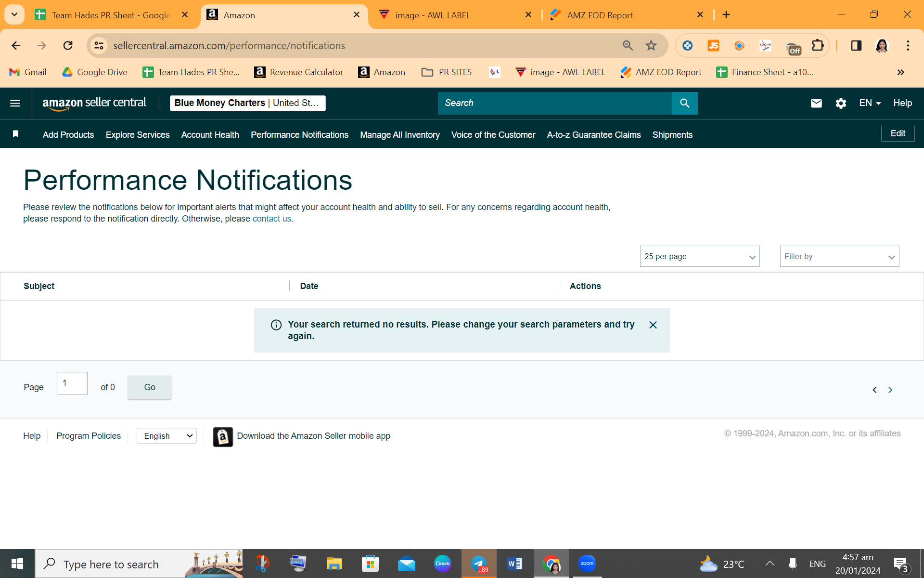The width and height of the screenshot is (924, 578).
Task: Follow the contact us link
Action: tap(272, 219)
